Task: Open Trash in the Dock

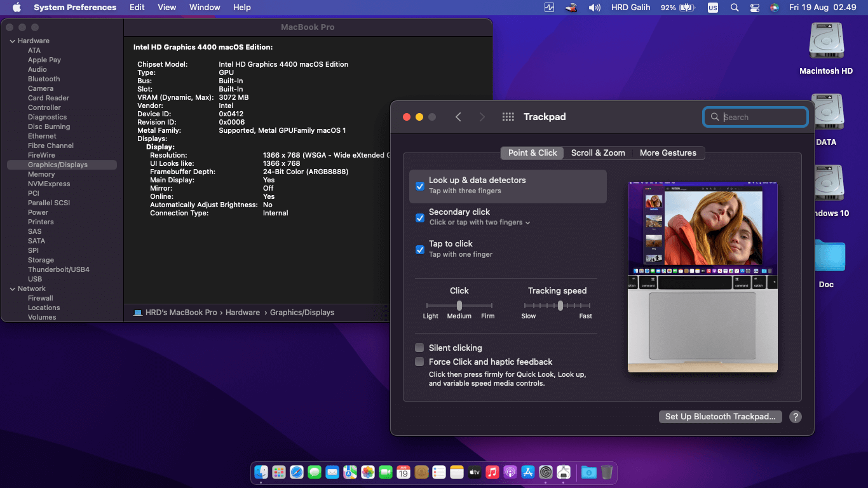Action: coord(607,472)
